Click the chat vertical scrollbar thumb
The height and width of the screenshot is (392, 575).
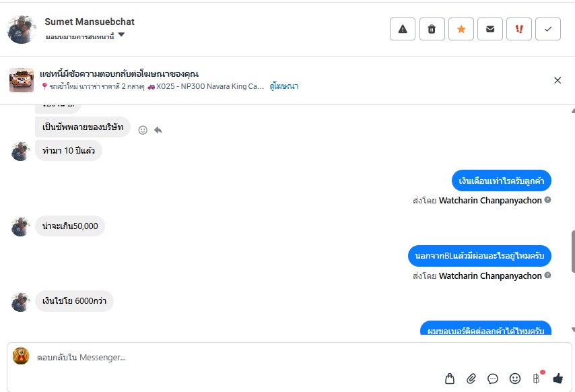click(x=572, y=251)
